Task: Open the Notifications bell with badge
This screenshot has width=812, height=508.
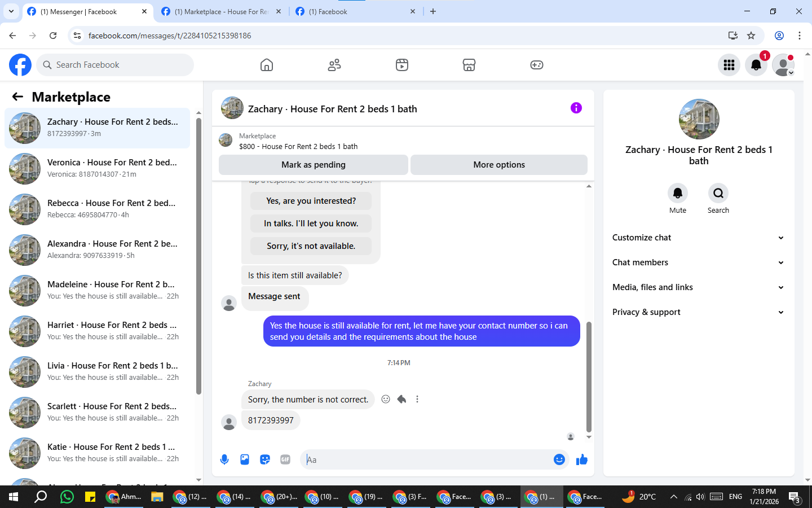Action: (x=756, y=65)
